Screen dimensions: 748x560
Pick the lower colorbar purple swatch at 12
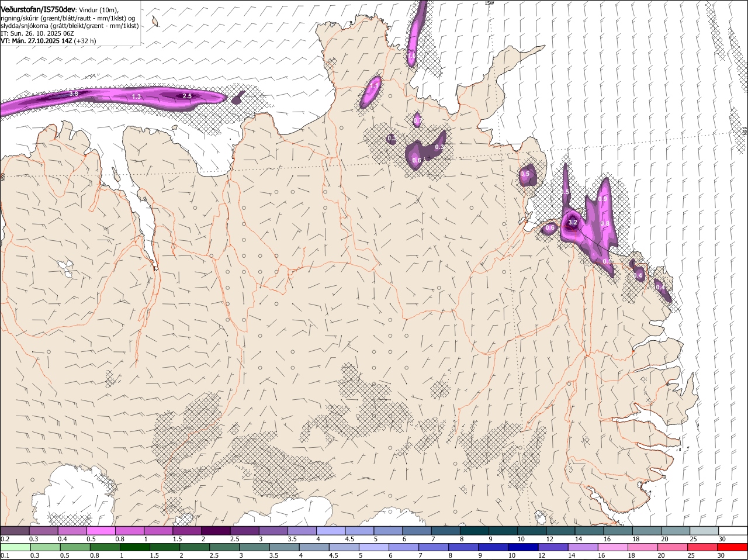pyautogui.click(x=553, y=547)
